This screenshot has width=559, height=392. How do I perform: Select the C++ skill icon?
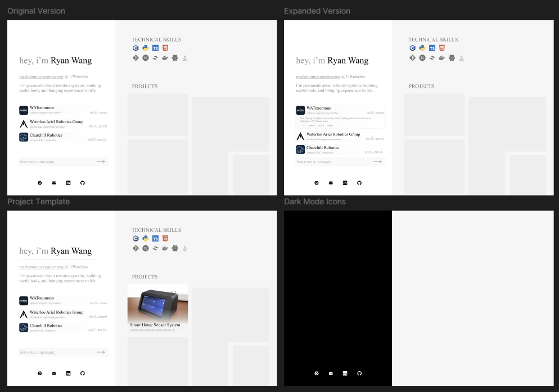click(136, 48)
